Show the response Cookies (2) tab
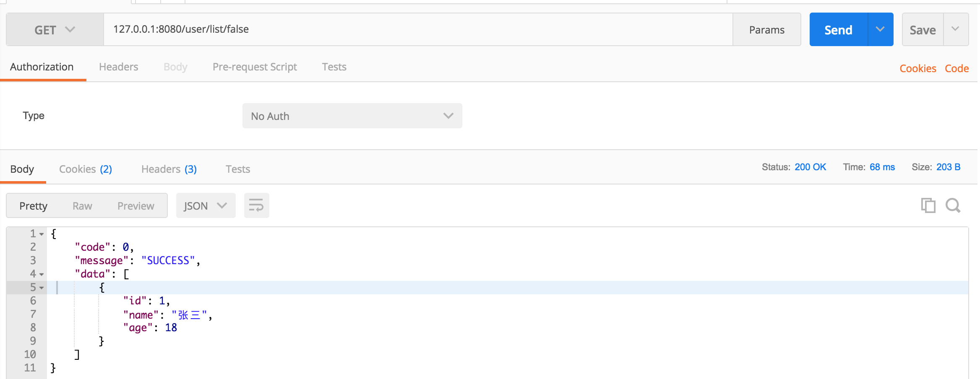Viewport: 980px width, 379px height. [85, 169]
